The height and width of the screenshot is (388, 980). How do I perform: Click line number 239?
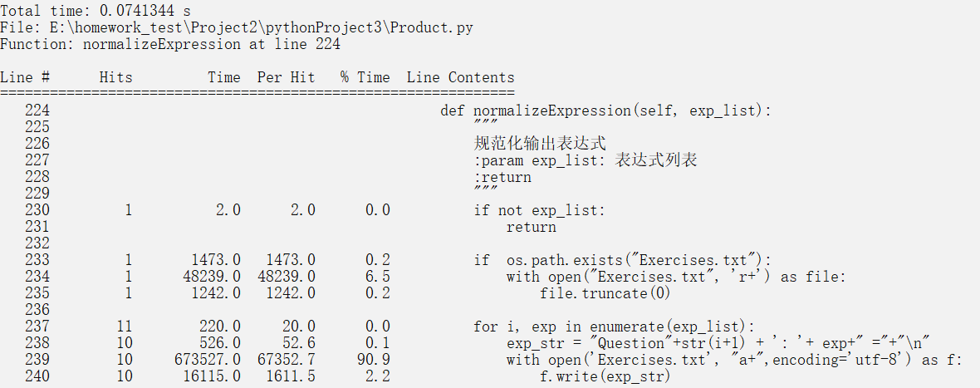[x=37, y=360]
